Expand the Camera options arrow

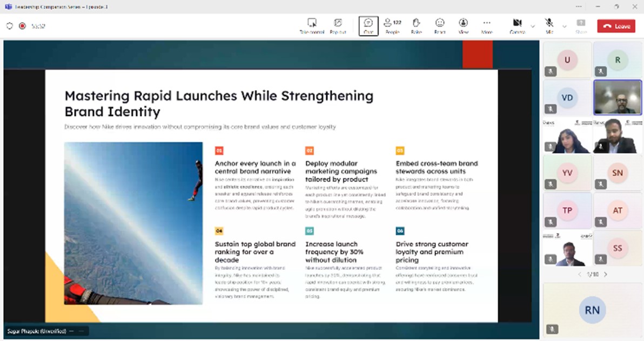533,26
